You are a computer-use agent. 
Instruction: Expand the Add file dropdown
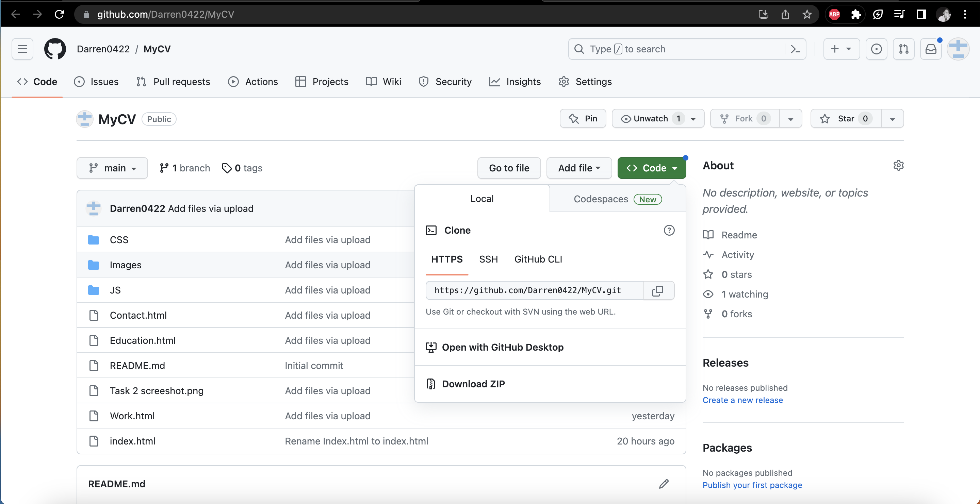[x=578, y=168]
